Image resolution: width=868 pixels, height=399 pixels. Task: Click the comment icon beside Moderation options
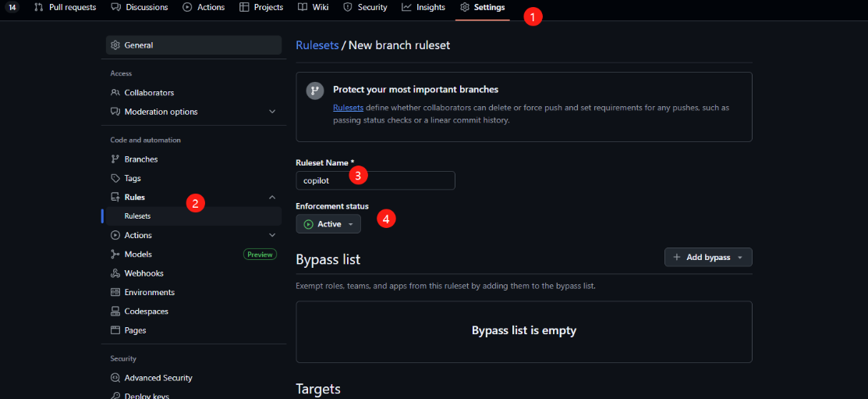115,112
